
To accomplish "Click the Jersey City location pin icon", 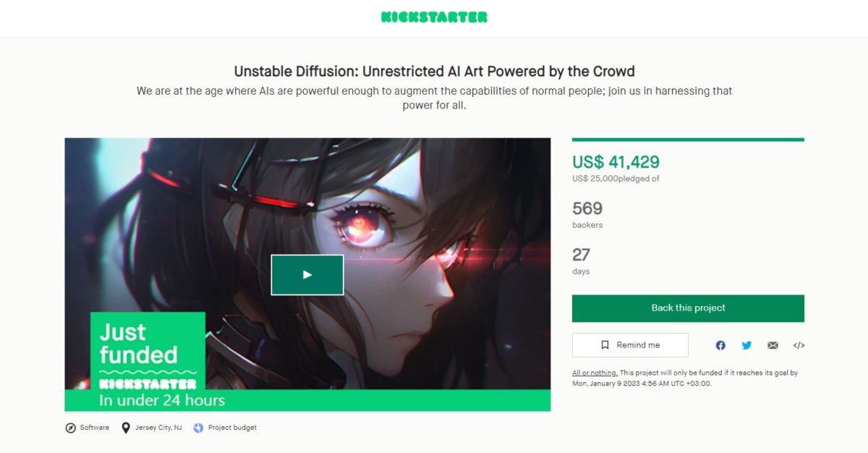I will 126,428.
